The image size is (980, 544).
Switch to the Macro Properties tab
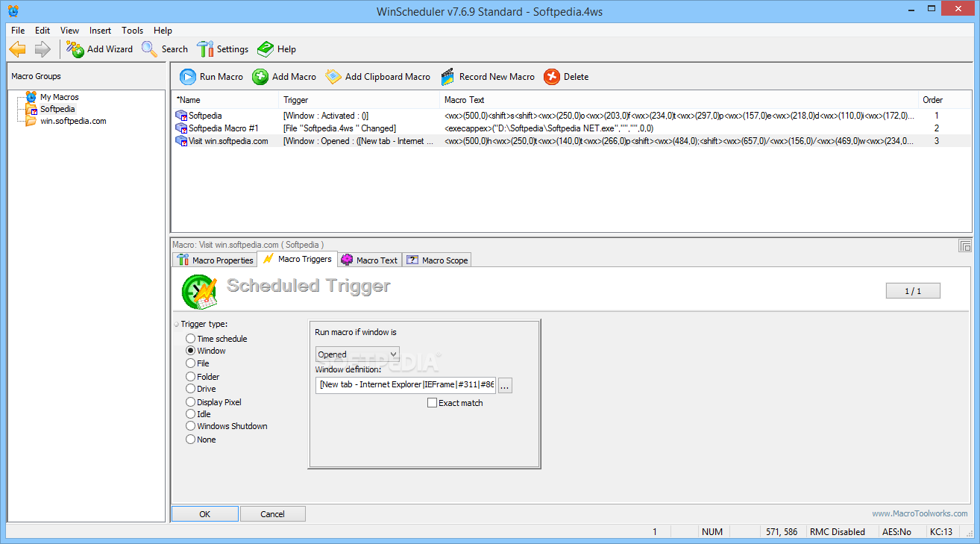(x=215, y=260)
